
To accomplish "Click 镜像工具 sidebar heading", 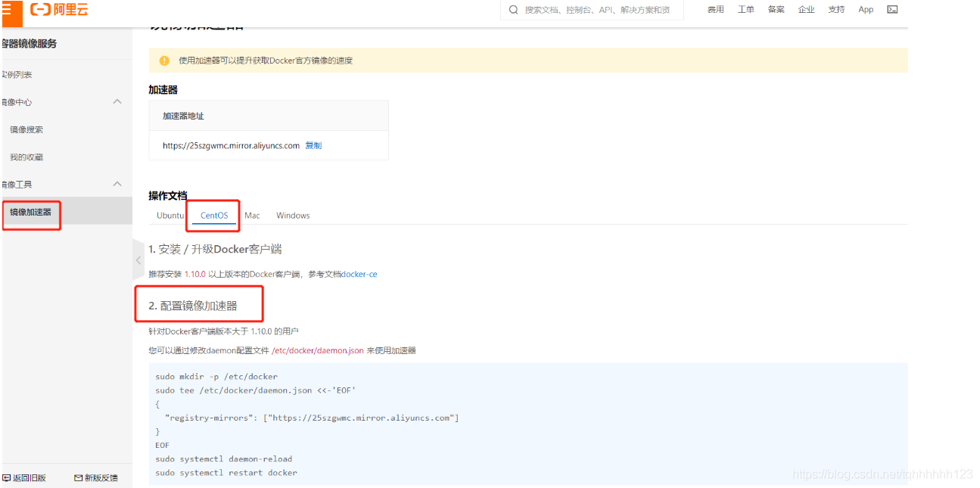I will click(17, 184).
